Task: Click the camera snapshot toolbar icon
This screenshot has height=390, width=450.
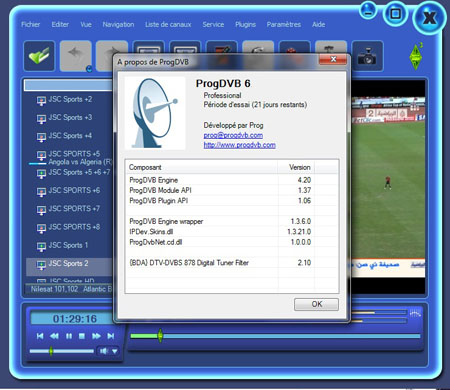Action: (x=367, y=56)
